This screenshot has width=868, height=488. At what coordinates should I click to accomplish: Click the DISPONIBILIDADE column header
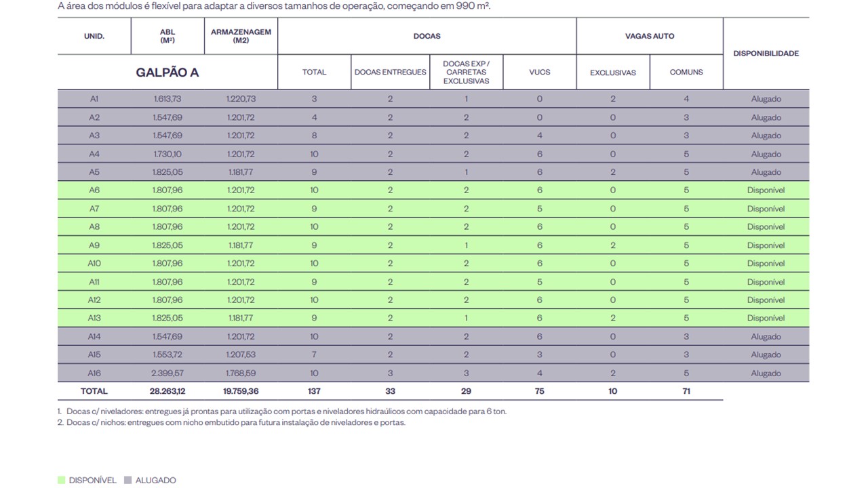pyautogui.click(x=766, y=54)
